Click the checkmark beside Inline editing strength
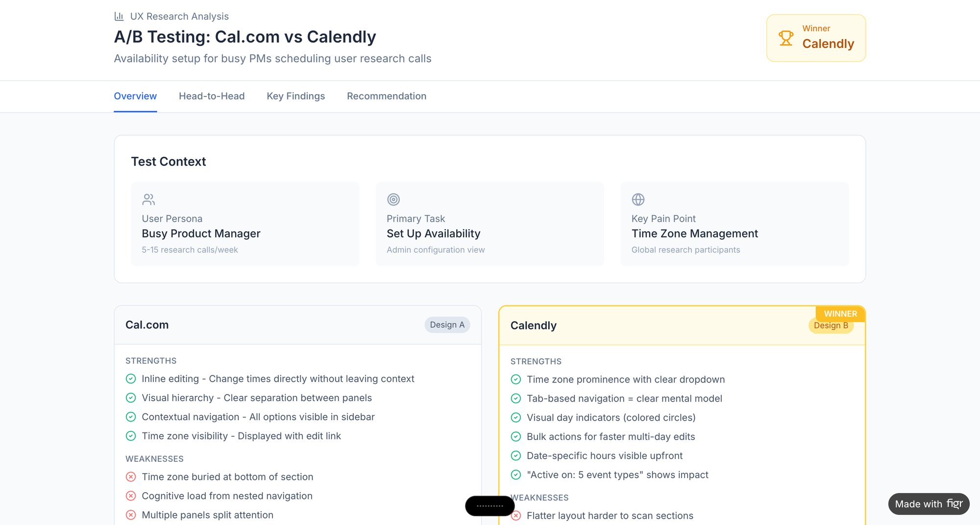980x525 pixels. [x=130, y=379]
